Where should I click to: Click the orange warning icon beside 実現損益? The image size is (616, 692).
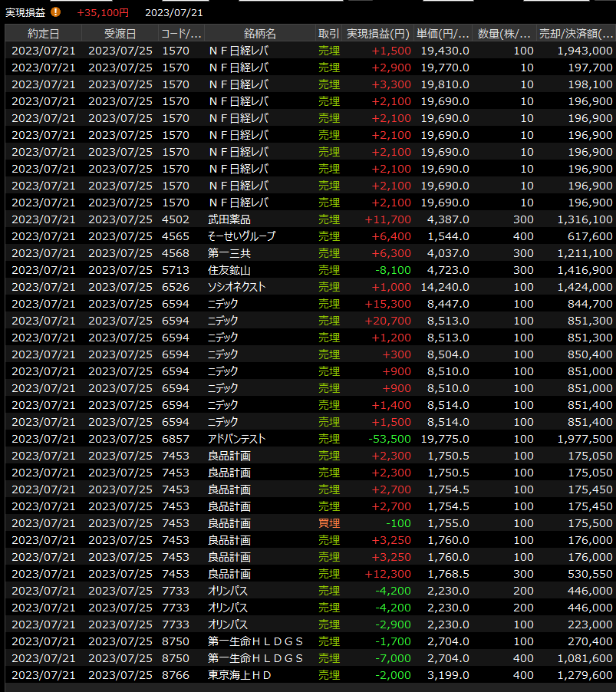coord(55,12)
